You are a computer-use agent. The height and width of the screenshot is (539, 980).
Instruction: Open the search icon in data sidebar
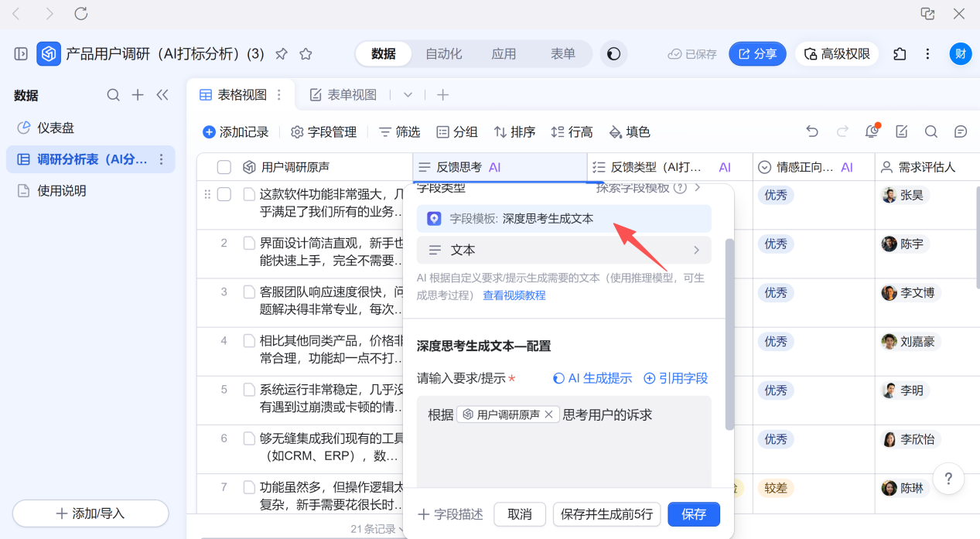point(113,95)
